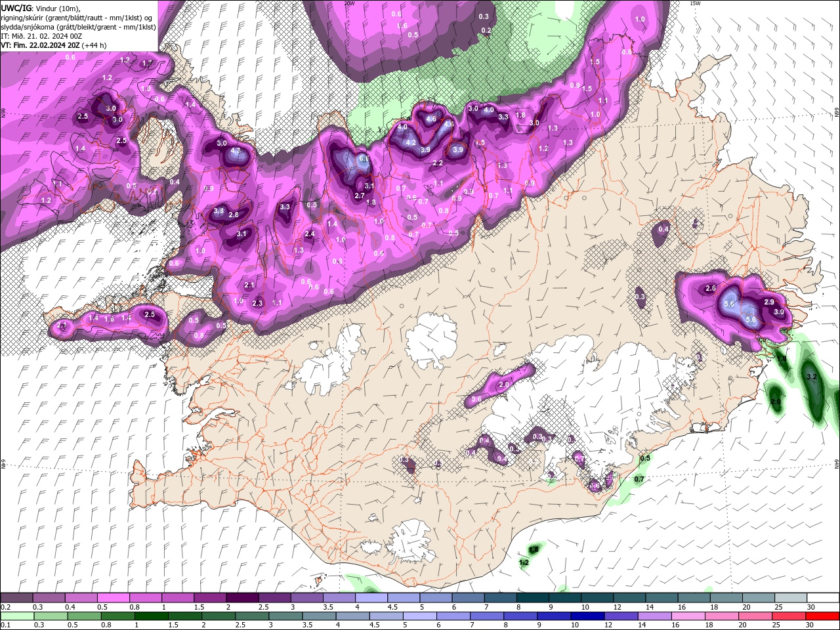Click the 6.6 precipitation value on the map

coord(364,159)
